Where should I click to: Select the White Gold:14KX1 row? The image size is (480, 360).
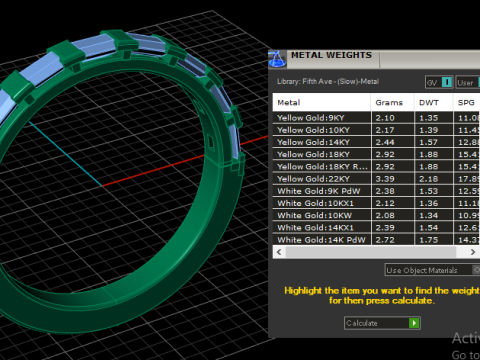[x=376, y=228]
